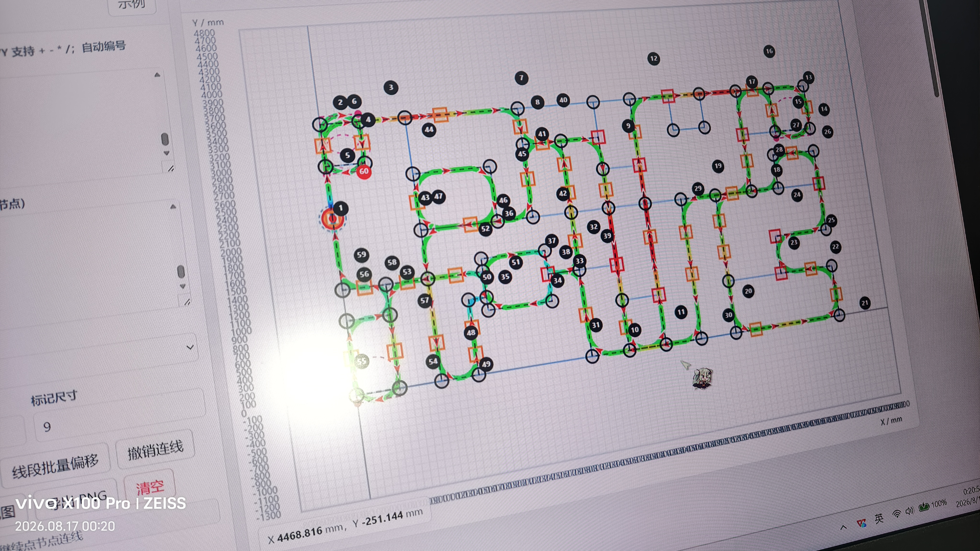
Task: Select node marker 3
Action: [391, 88]
